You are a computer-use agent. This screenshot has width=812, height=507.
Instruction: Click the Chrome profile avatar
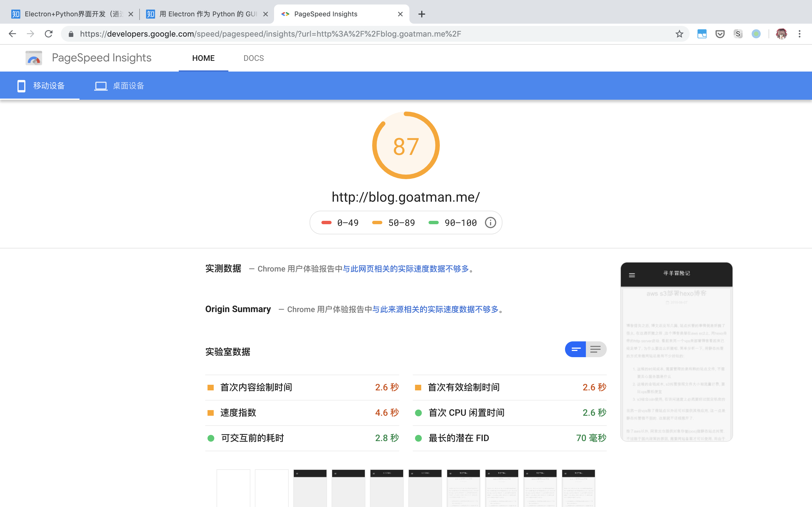click(x=782, y=34)
